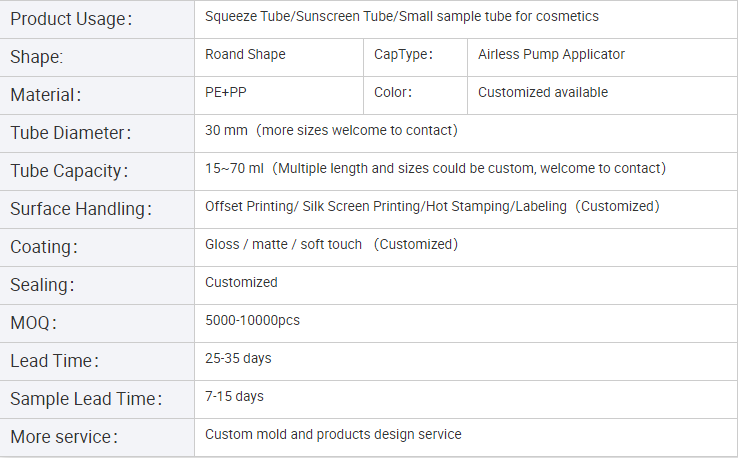Select the 25-35 days lead time
The width and height of the screenshot is (738, 458).
(x=238, y=359)
